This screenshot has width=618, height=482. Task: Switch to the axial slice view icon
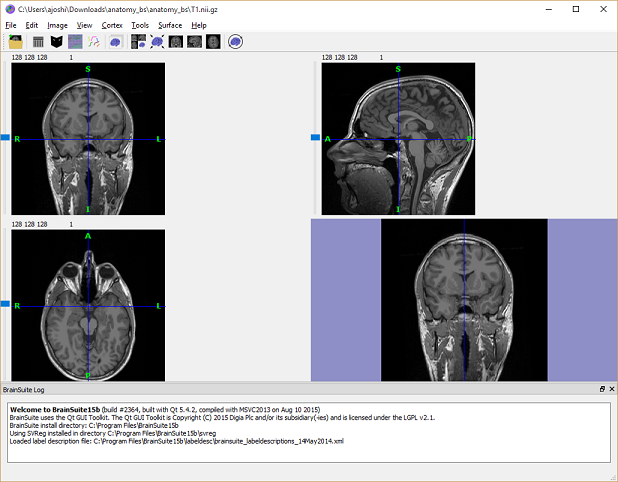pyautogui.click(x=213, y=42)
